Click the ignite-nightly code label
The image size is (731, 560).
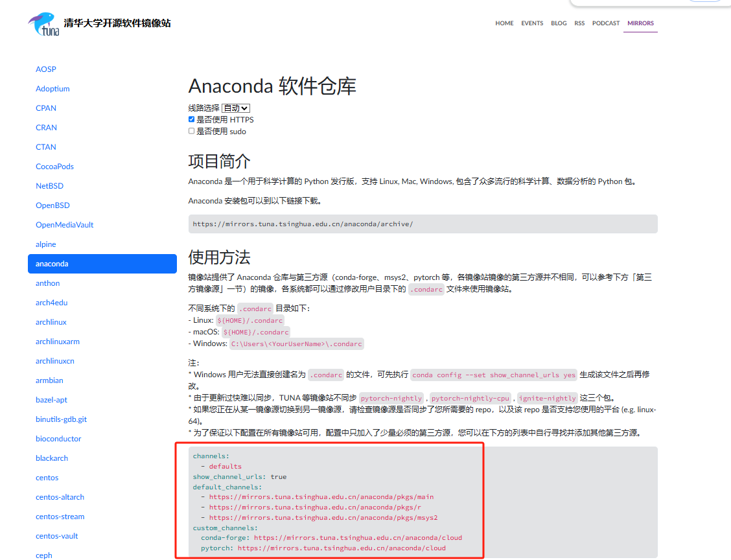[548, 398]
